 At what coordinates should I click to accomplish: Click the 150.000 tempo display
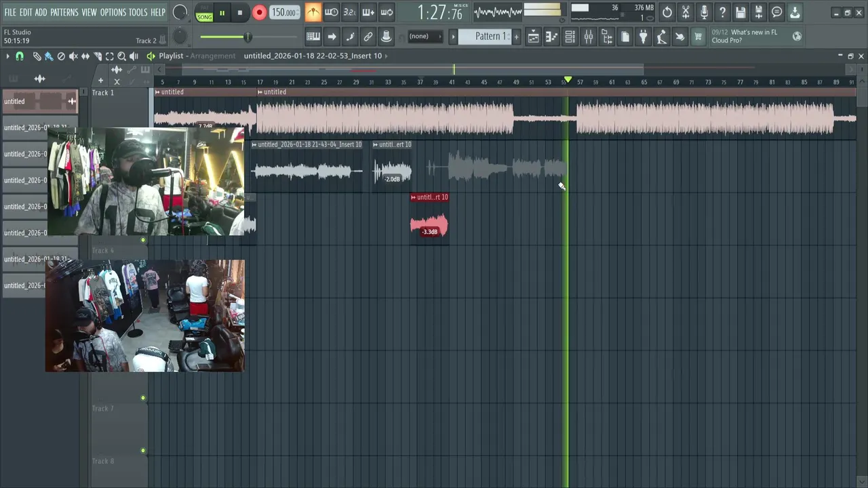(284, 13)
